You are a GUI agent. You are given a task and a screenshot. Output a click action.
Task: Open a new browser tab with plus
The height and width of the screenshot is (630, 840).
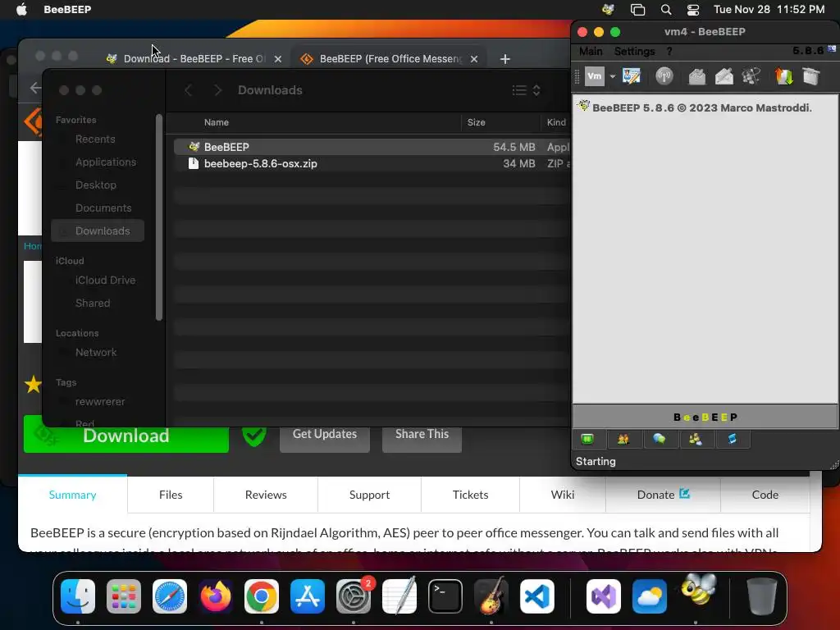[x=504, y=59]
